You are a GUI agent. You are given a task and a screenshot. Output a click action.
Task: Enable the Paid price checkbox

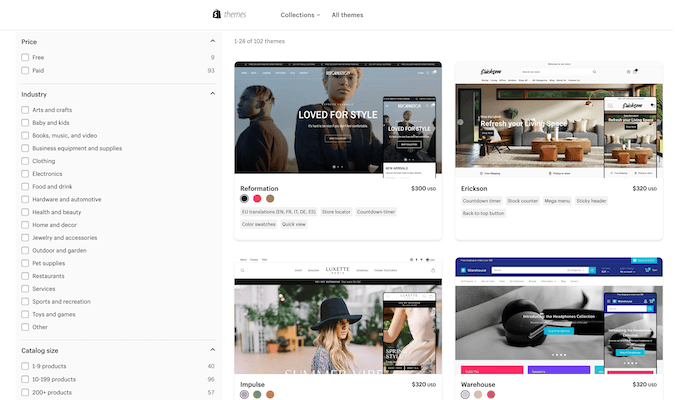pos(25,71)
